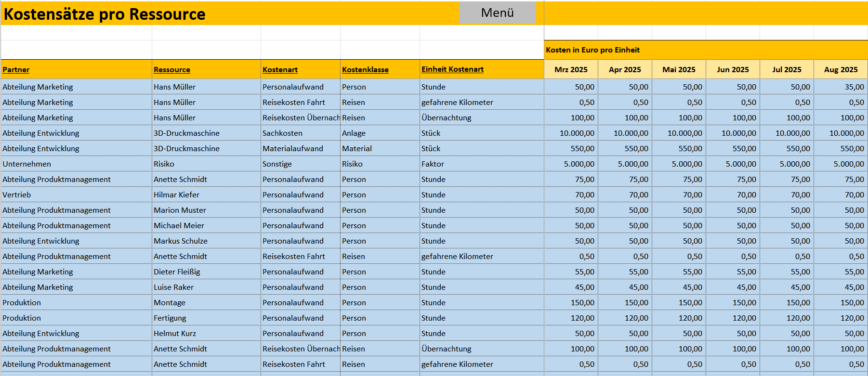
Task: Select the Marion Muster resource cell
Action: pyautogui.click(x=206, y=210)
